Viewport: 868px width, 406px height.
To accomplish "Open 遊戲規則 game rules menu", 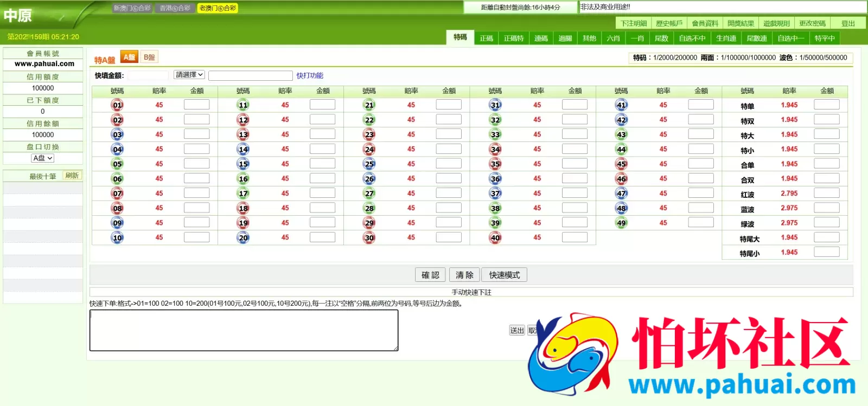I will 776,23.
